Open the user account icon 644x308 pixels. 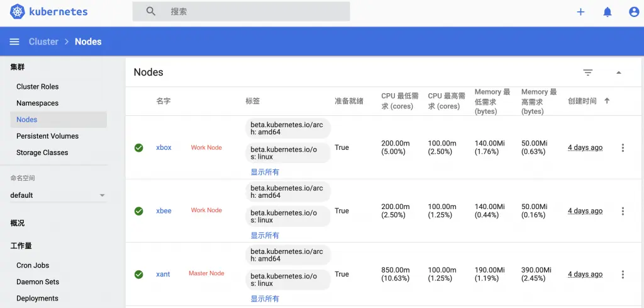[x=634, y=12]
